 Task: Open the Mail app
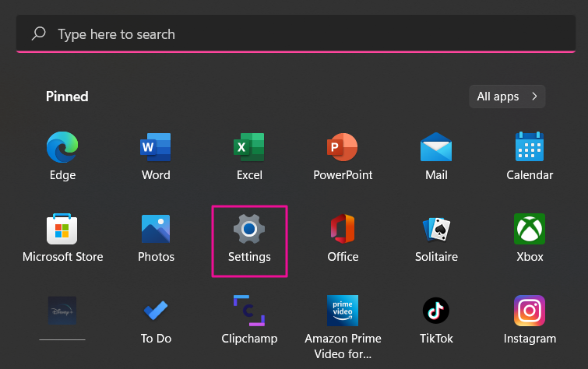click(x=436, y=148)
